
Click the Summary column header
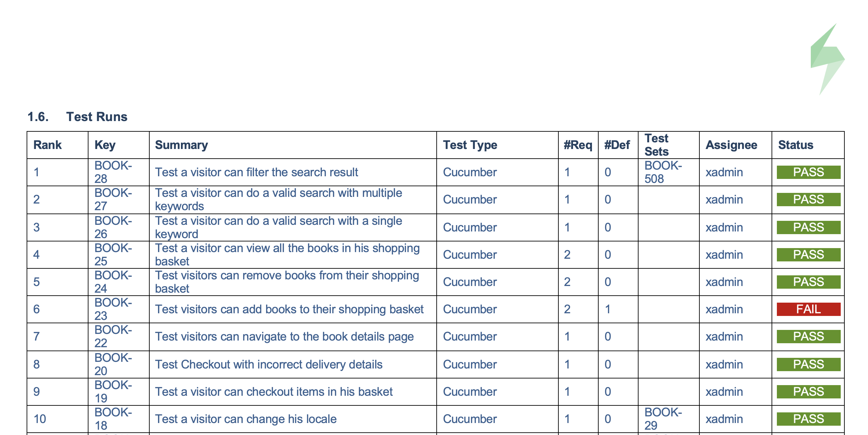(x=181, y=145)
